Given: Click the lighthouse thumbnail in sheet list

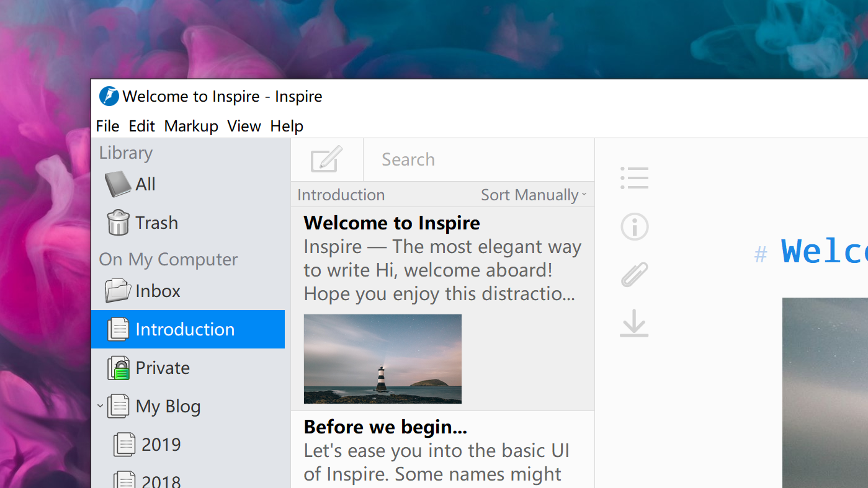Looking at the screenshot, I should 383,359.
